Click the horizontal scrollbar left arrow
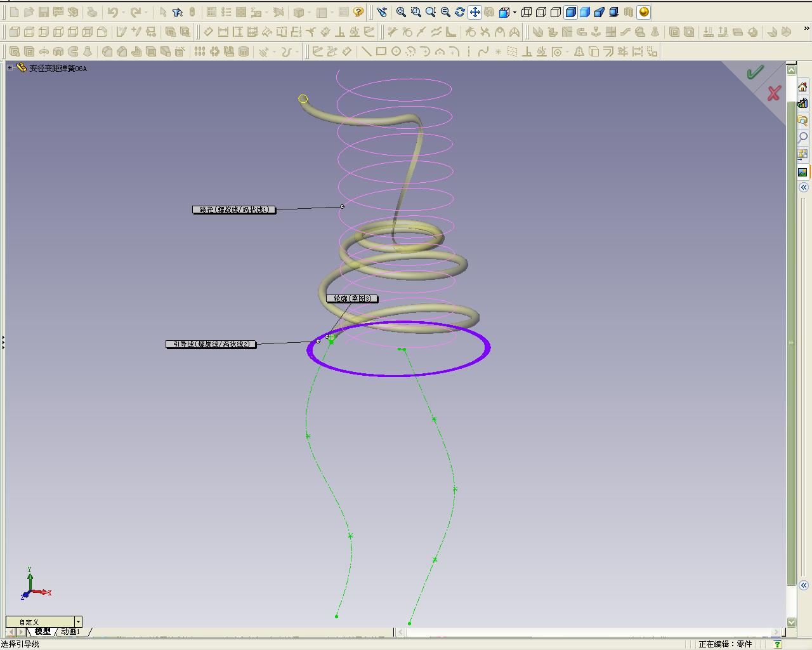 [x=400, y=632]
